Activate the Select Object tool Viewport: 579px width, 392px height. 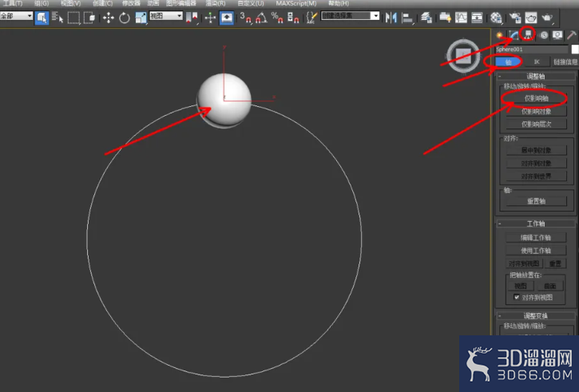coord(42,18)
